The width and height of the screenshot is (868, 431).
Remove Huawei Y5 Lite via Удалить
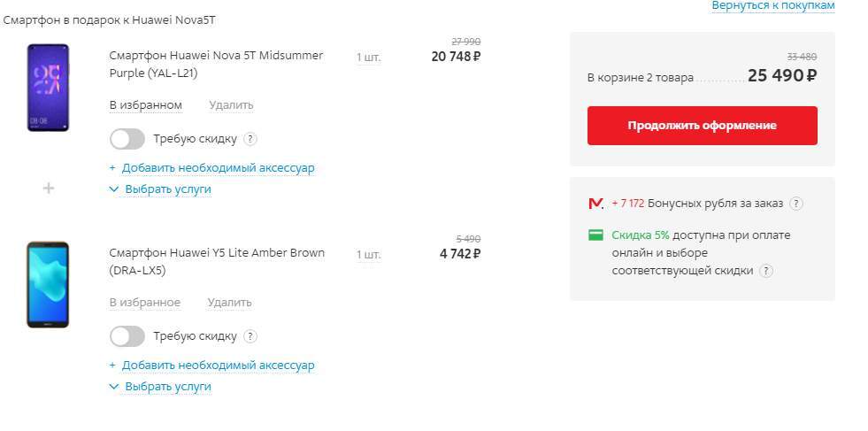230,303
